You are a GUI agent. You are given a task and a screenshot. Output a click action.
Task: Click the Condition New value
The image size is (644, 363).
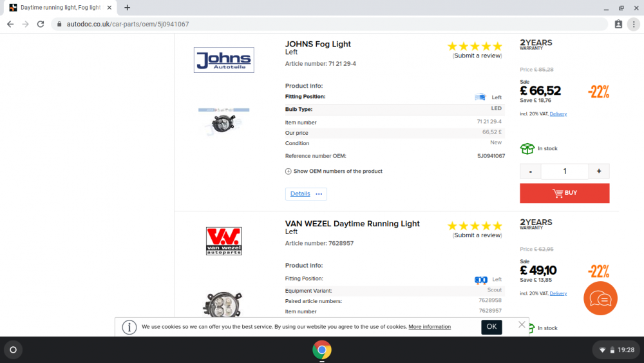(496, 142)
